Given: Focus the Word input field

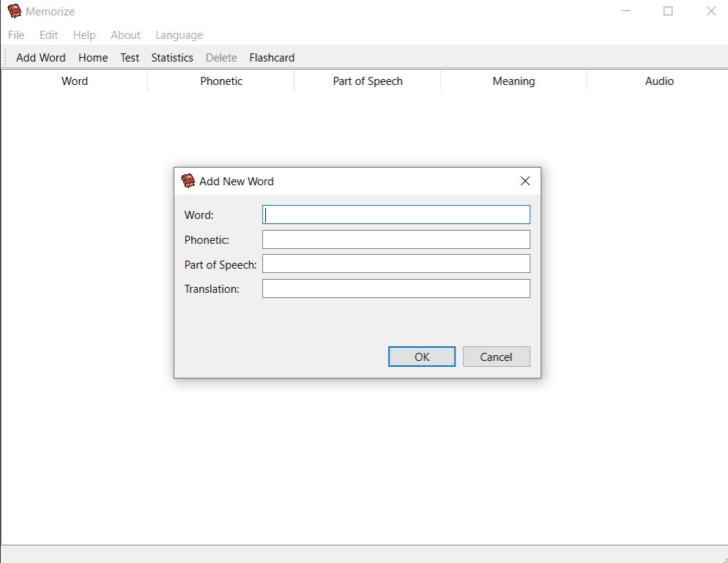Looking at the screenshot, I should point(395,215).
